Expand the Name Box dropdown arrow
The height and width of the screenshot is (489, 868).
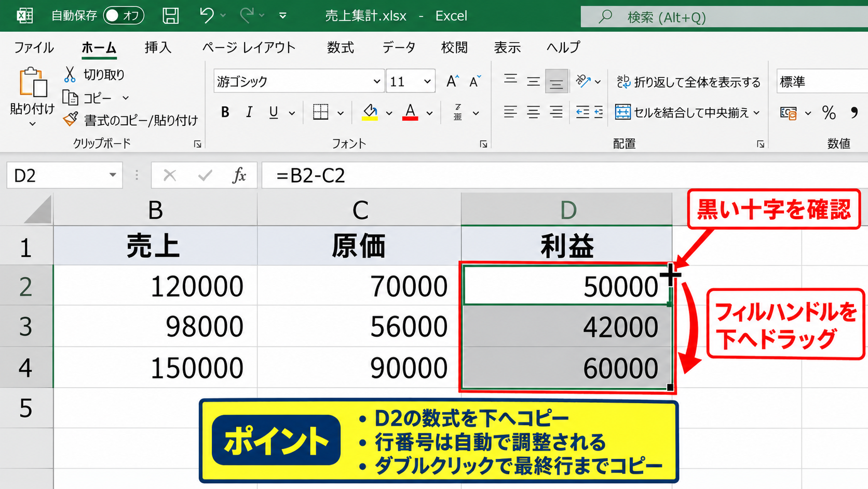112,175
